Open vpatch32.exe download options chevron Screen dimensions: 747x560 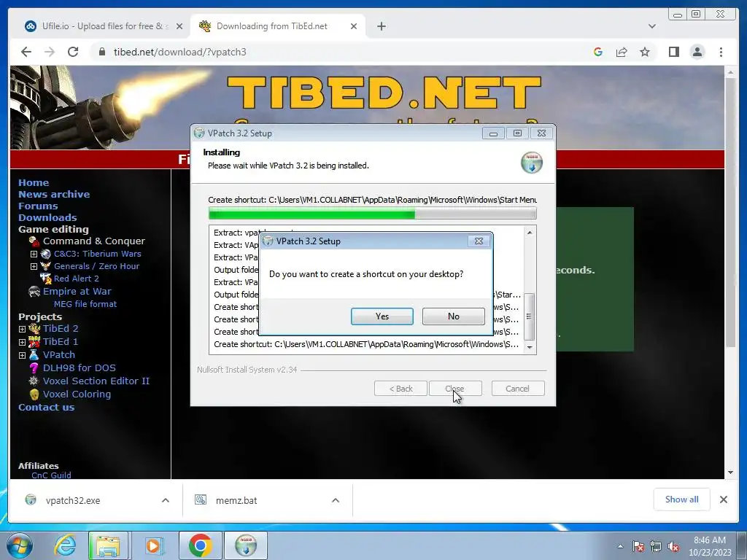pos(166,500)
